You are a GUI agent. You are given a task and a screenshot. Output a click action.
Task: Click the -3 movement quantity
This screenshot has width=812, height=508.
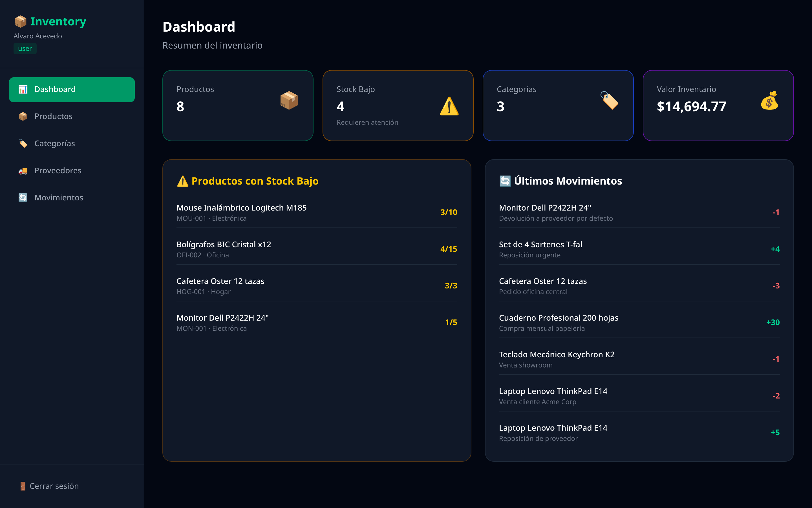click(x=776, y=286)
